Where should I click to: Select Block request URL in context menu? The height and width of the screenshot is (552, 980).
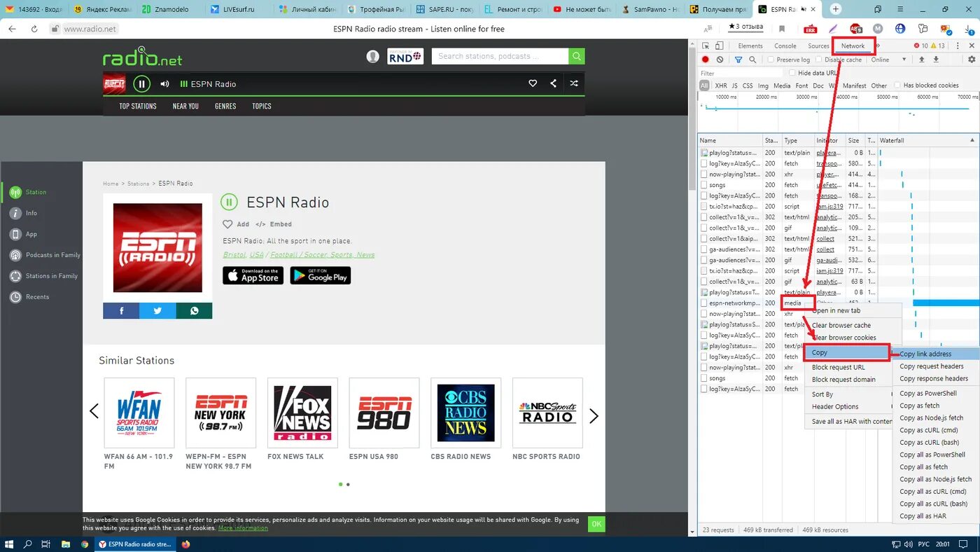click(849, 367)
